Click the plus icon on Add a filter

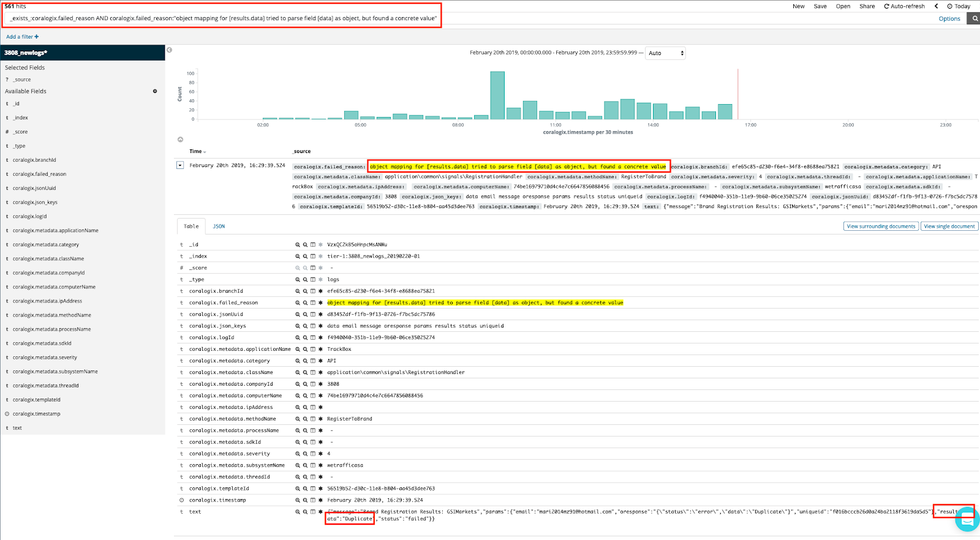point(36,37)
